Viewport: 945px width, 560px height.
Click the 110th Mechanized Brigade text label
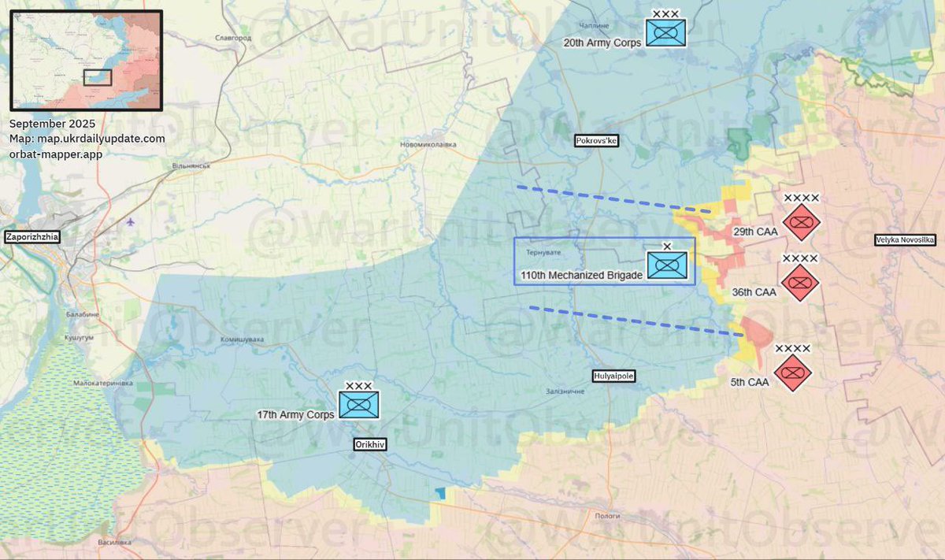[581, 275]
